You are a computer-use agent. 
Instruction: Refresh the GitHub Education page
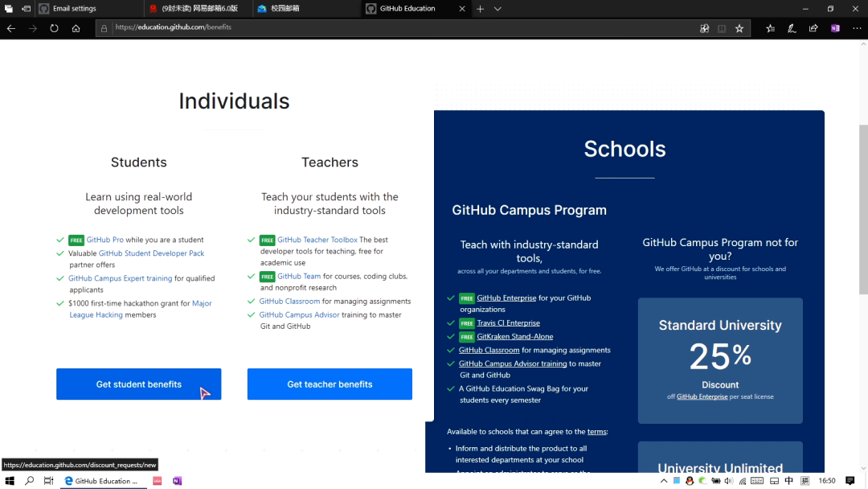point(54,28)
